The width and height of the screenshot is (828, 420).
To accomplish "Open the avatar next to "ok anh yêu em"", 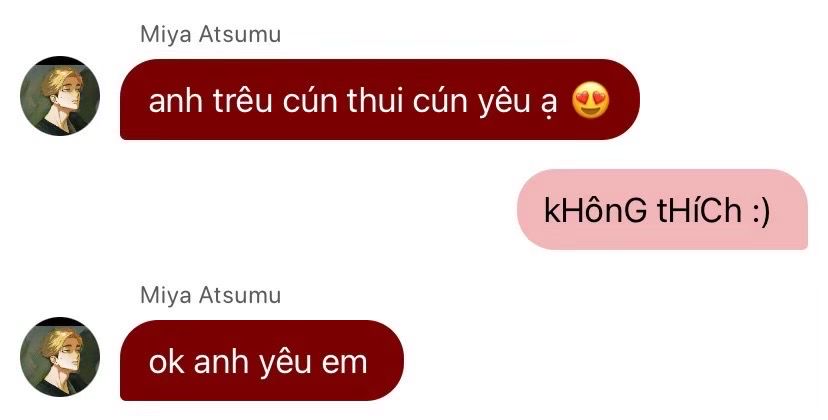I will tap(60, 357).
